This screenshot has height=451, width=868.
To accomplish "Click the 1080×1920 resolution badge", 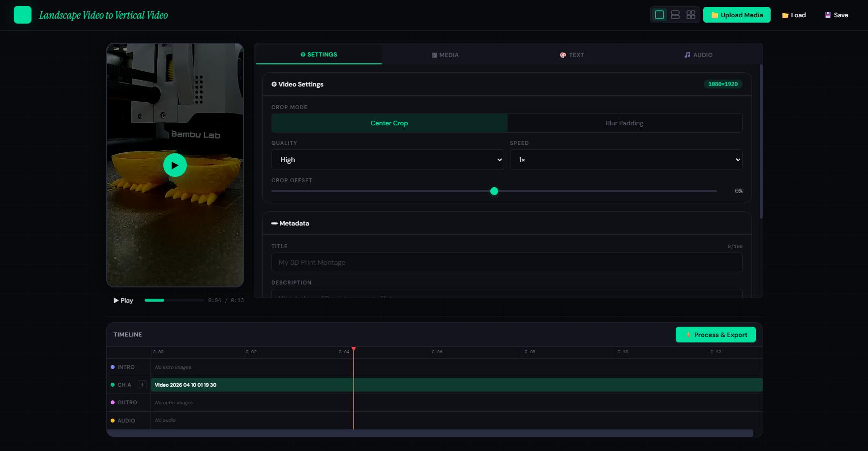I will 723,84.
